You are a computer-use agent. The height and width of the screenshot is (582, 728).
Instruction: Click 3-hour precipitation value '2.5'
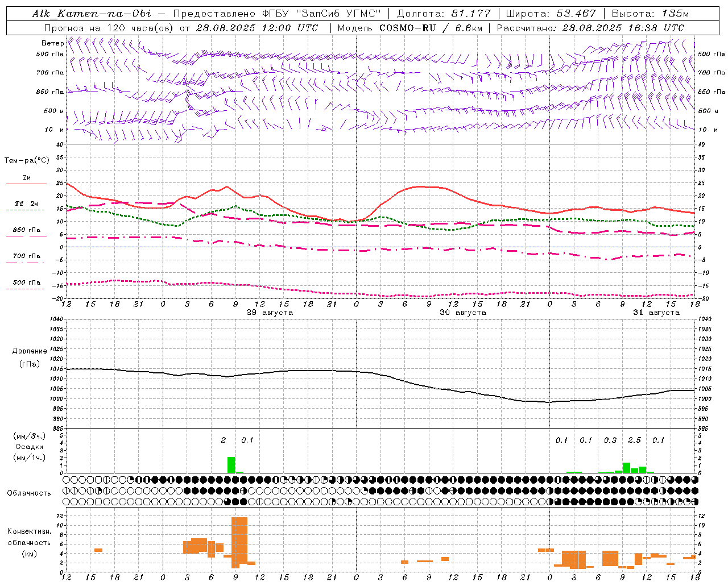pos(634,440)
